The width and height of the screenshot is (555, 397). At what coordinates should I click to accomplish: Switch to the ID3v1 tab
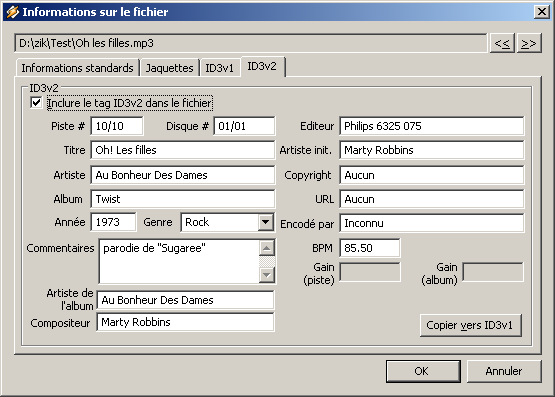[x=220, y=68]
